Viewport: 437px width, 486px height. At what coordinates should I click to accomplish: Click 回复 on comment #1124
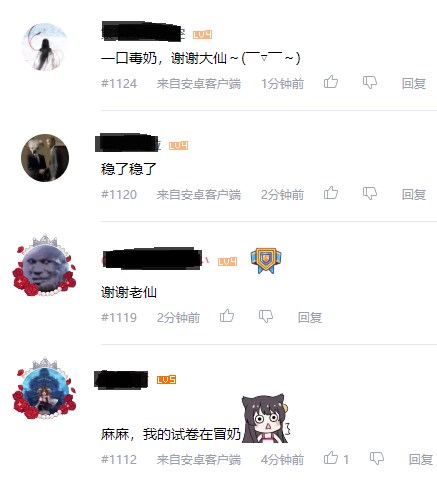click(x=414, y=83)
